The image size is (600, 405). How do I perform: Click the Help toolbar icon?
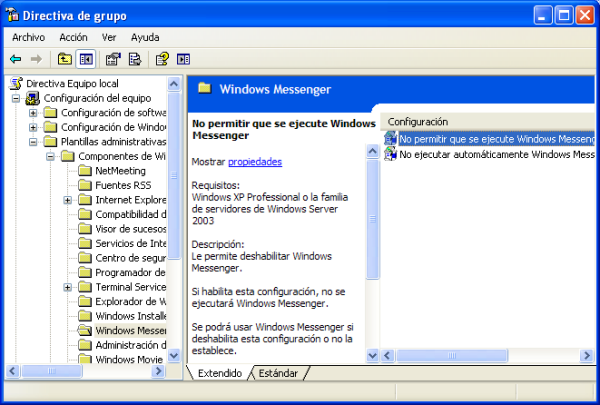click(162, 59)
